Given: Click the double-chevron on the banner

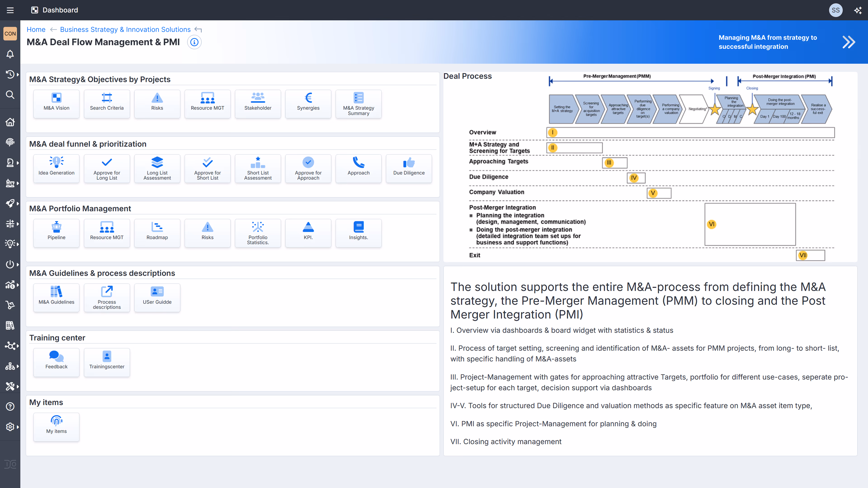Looking at the screenshot, I should click(x=849, y=42).
